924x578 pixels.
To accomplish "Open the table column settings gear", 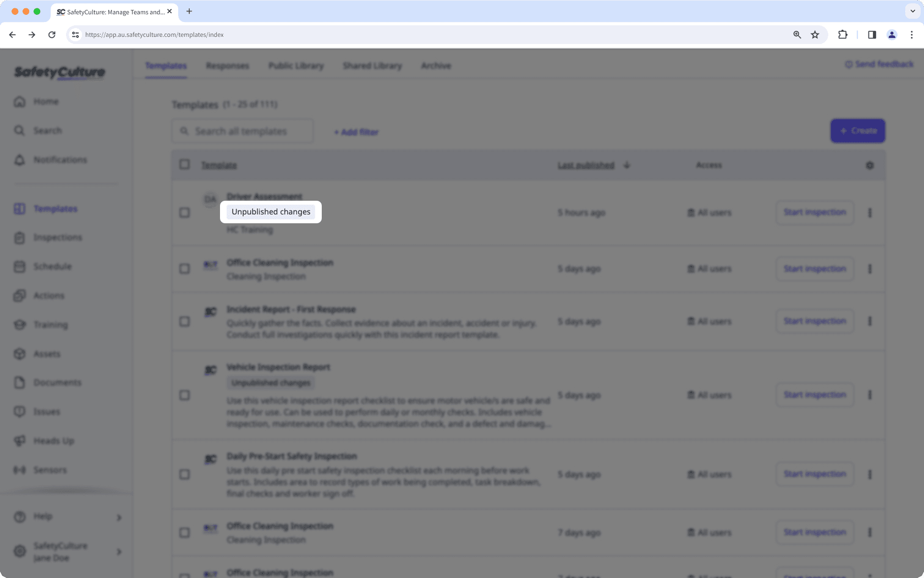I will (x=870, y=165).
